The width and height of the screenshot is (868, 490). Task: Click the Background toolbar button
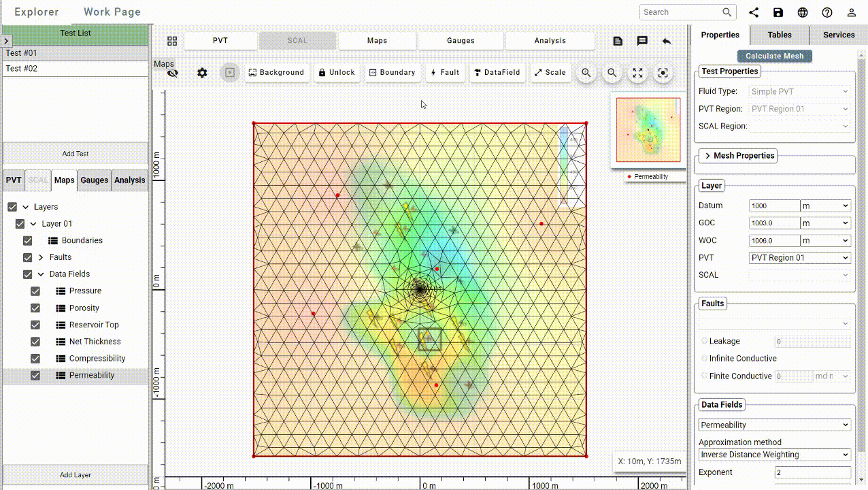coord(276,73)
